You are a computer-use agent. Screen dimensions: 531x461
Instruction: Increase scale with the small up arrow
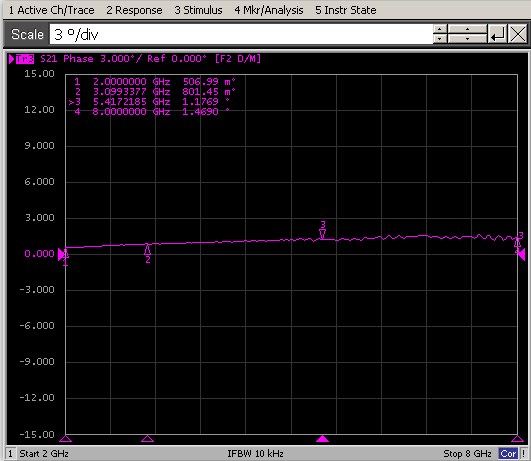440,29
